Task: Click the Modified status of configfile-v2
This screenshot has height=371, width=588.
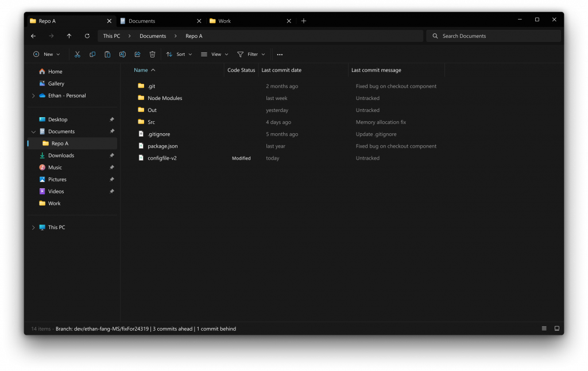Action: (241, 159)
